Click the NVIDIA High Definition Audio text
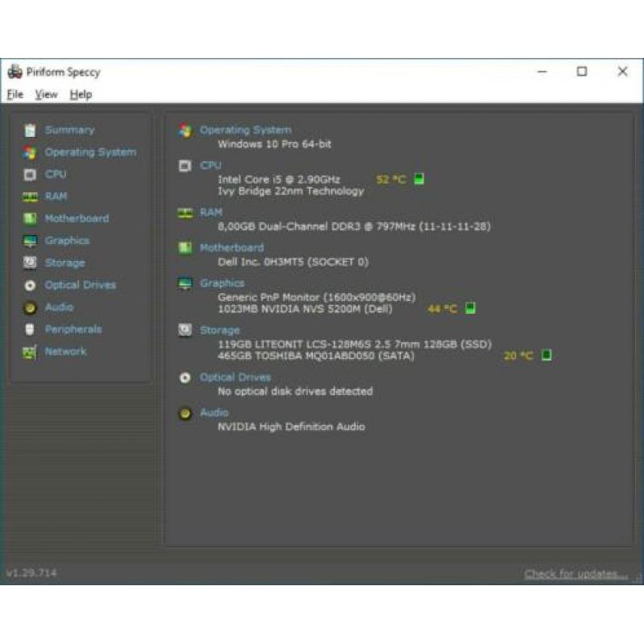This screenshot has width=644, height=644. point(291,427)
